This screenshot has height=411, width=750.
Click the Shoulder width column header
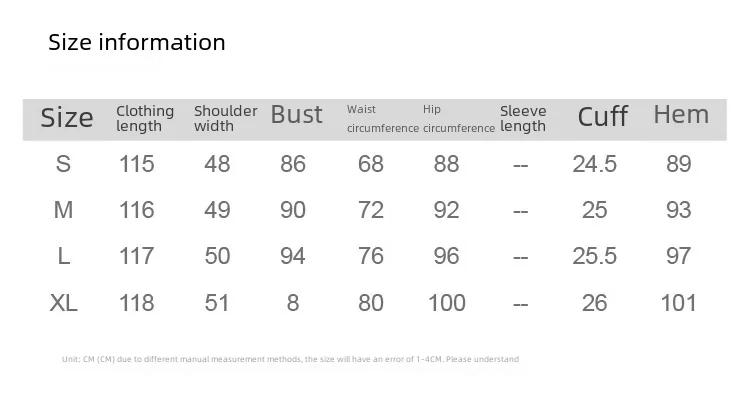[225, 119]
